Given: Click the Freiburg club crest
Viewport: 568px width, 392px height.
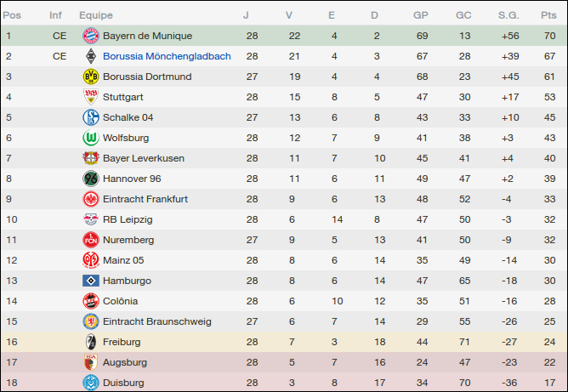Looking at the screenshot, I should pos(90,342).
